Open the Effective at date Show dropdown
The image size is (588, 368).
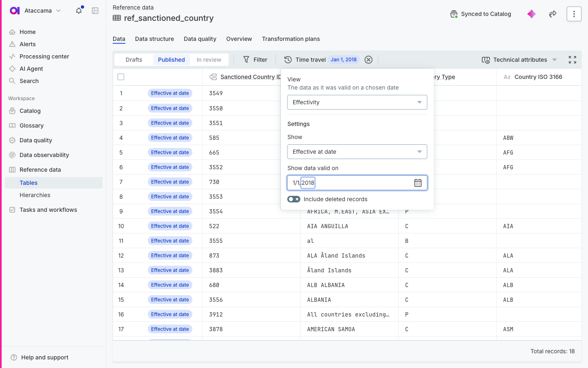click(357, 152)
